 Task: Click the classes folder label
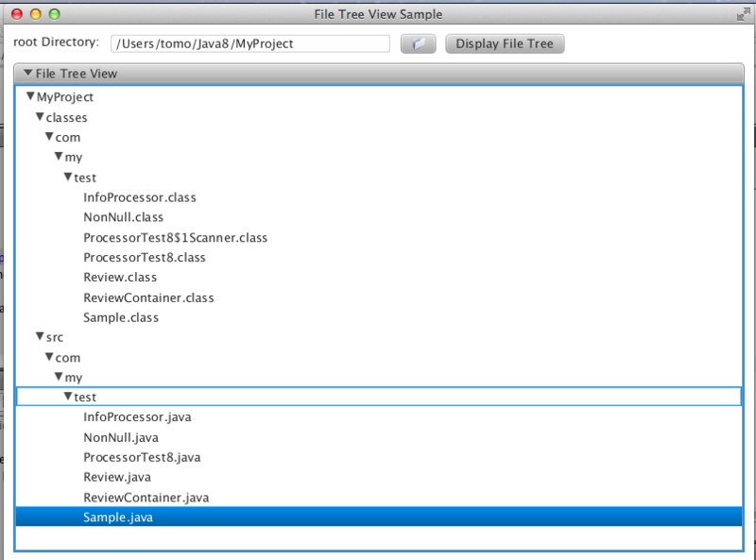tap(66, 118)
